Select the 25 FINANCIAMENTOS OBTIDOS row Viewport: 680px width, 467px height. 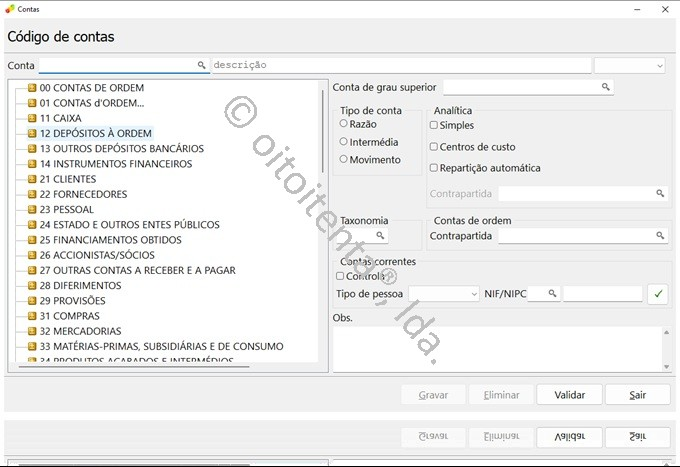click(111, 239)
